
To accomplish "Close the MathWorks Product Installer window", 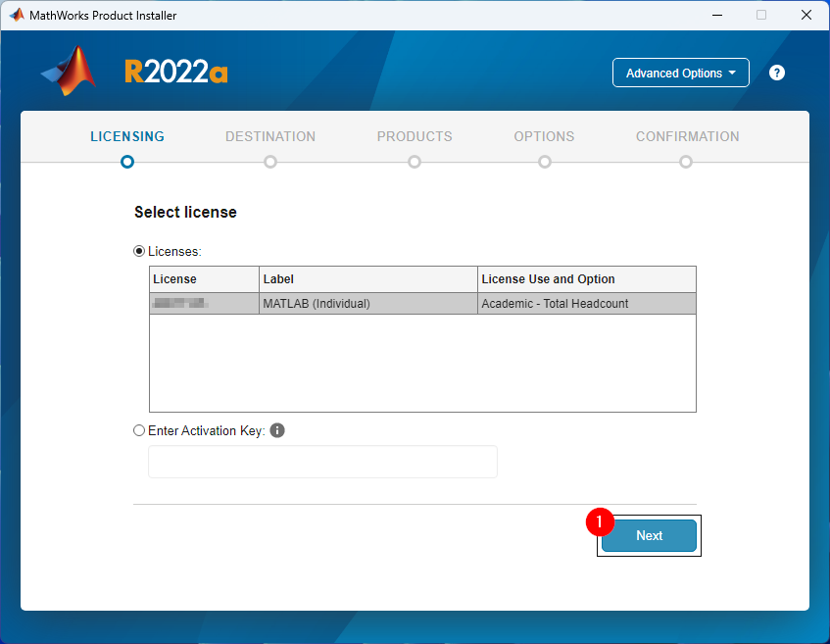I will 806,15.
